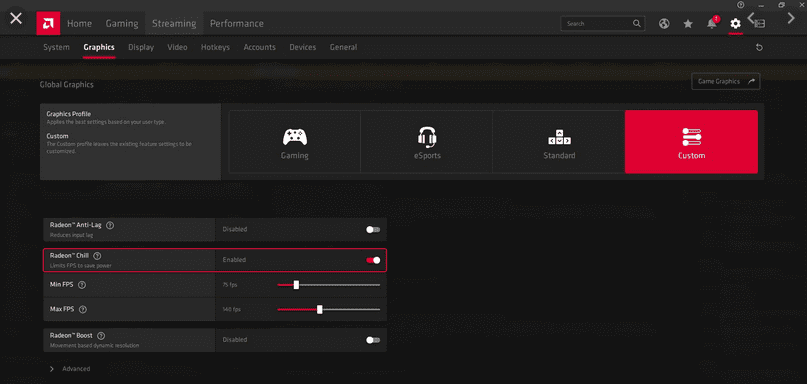Image resolution: width=807 pixels, height=384 pixels.
Task: Select the Custom graphics profile
Action: (691, 142)
